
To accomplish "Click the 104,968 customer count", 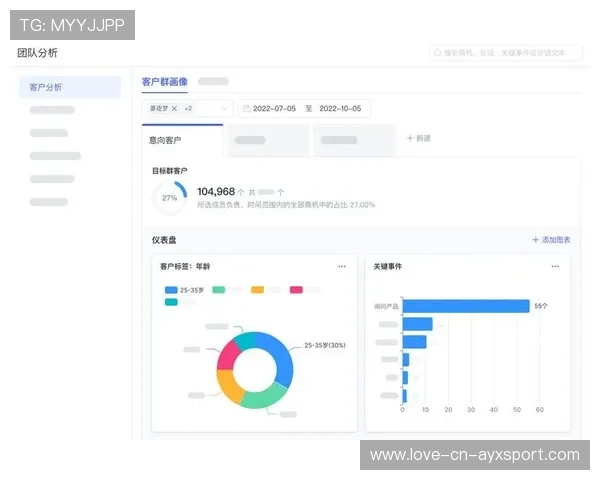I will click(216, 191).
